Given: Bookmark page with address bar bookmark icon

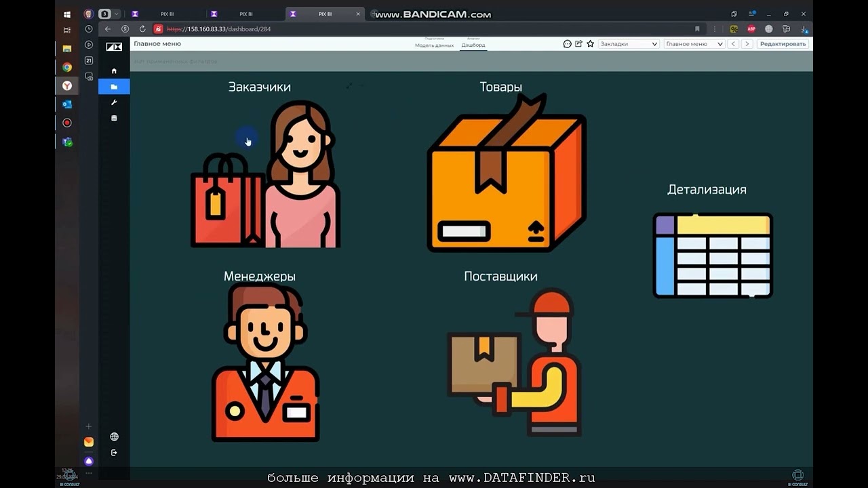Looking at the screenshot, I should tap(697, 29).
